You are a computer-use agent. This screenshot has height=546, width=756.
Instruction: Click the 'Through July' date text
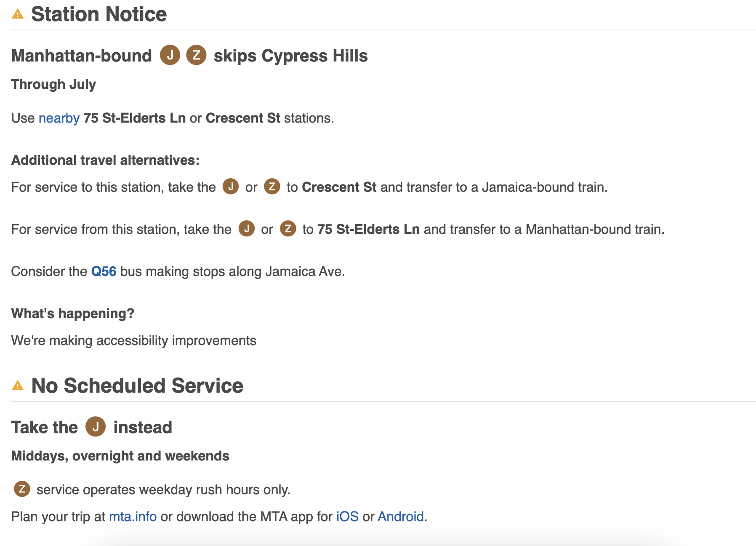coord(53,84)
